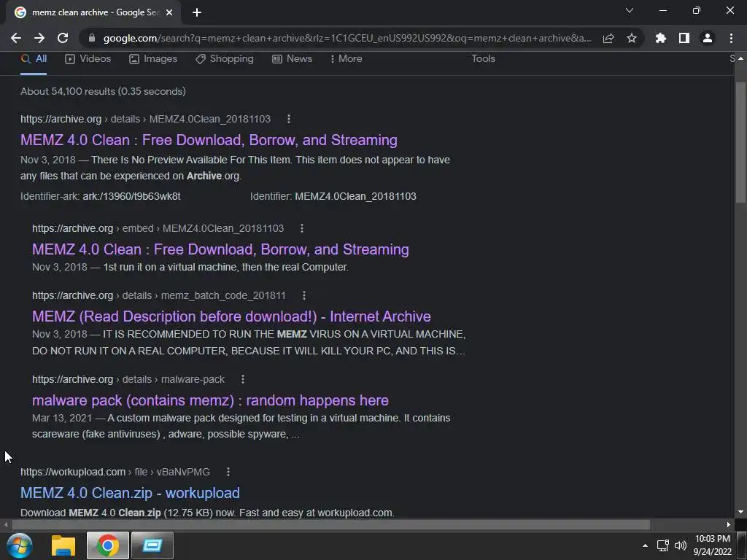Select the Chrome icon on the taskbar

(x=108, y=545)
